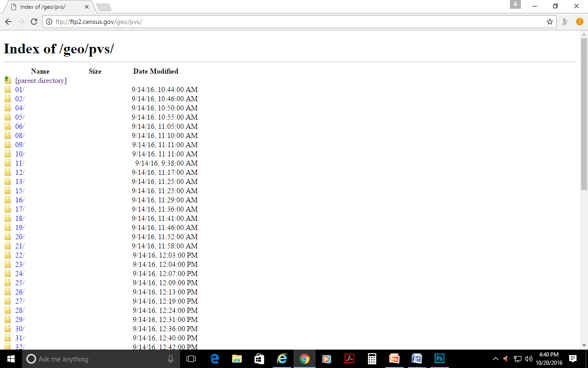Click the address bar URL field
Screen dimensions: 588x368
tap(299, 22)
